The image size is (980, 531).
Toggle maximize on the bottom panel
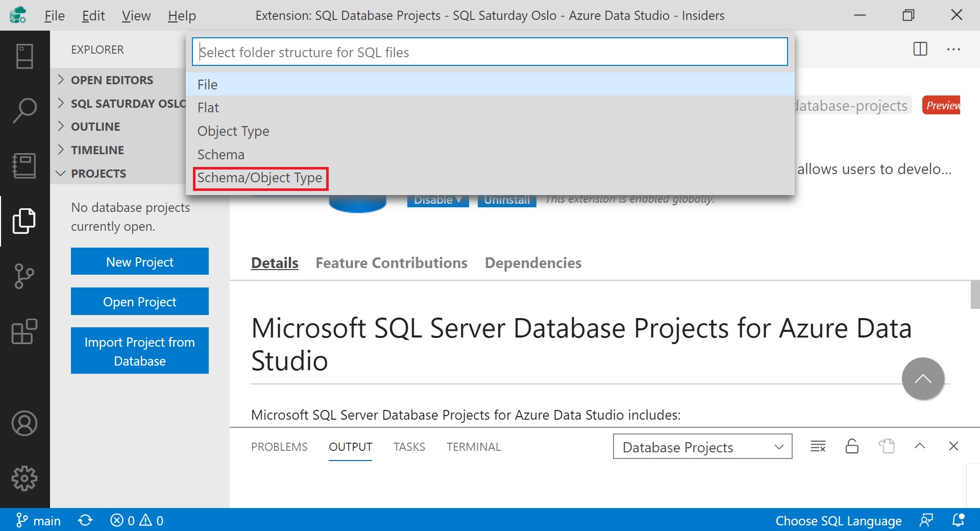coord(920,446)
